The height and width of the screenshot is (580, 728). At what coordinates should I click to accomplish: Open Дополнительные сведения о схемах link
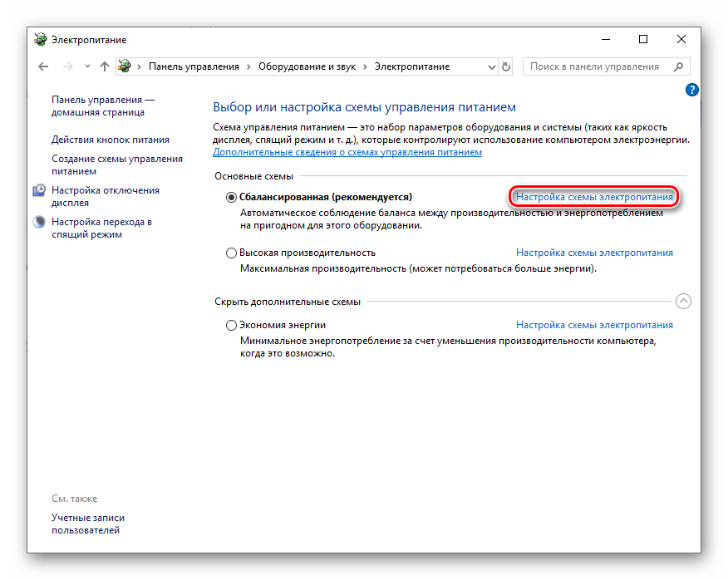(x=347, y=153)
